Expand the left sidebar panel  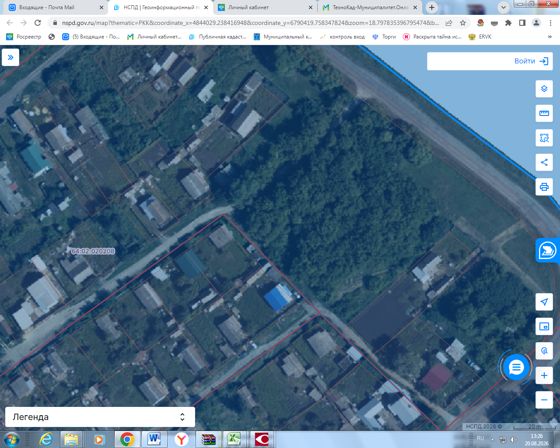[x=10, y=57]
